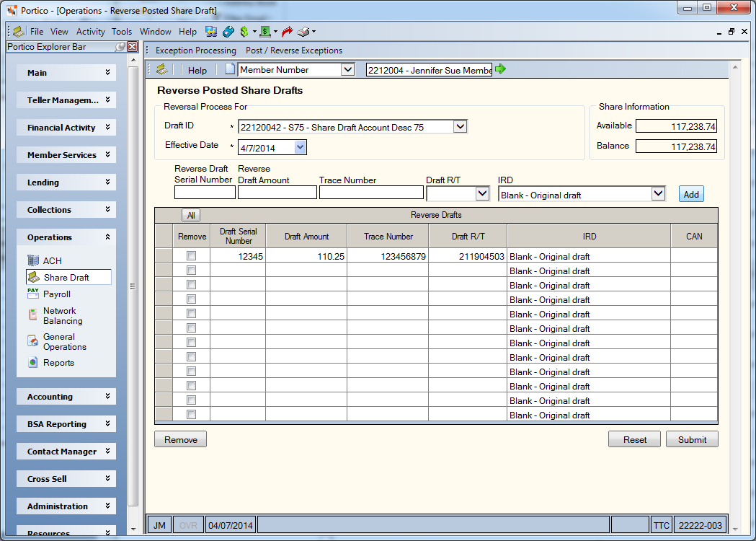Image resolution: width=756 pixels, height=541 pixels.
Task: Click the All button in grid header
Action: pos(191,215)
